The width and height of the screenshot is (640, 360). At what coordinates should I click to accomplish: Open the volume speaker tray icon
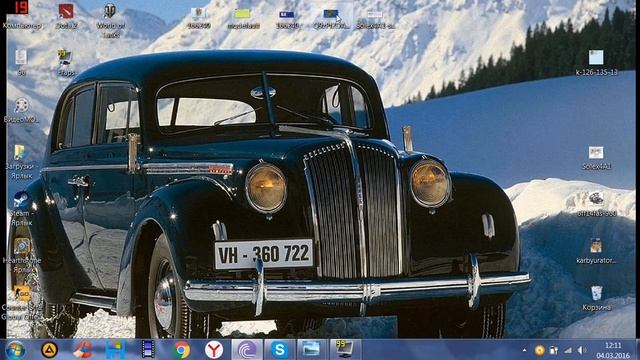(581, 350)
